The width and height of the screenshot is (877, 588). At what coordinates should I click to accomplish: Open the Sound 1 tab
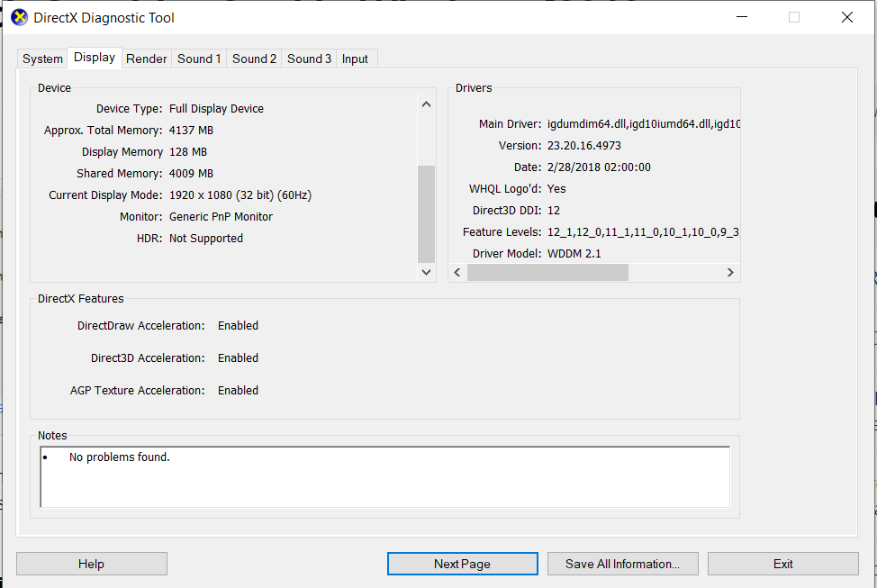pyautogui.click(x=199, y=59)
